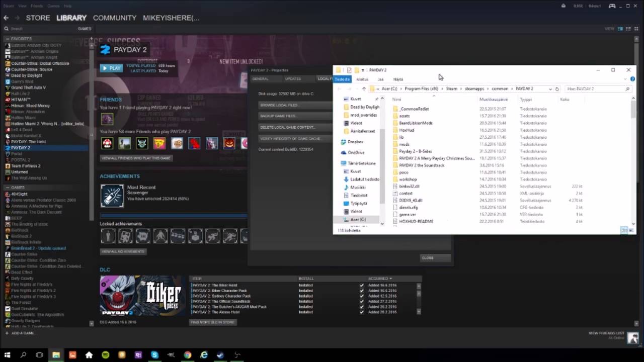Toggle checkbox for The Alesso Heist
This screenshot has height=362, width=644.
coord(361,312)
